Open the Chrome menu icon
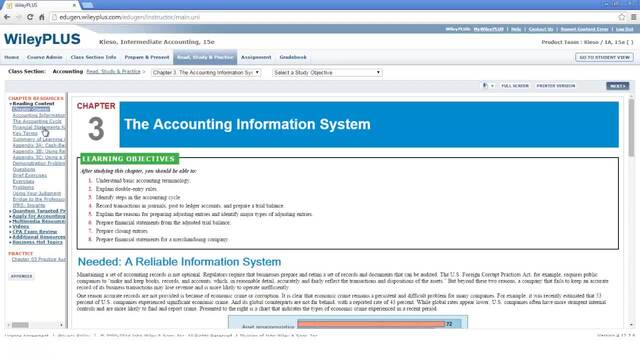Image resolution: width=640 pixels, height=360 pixels. [x=633, y=17]
